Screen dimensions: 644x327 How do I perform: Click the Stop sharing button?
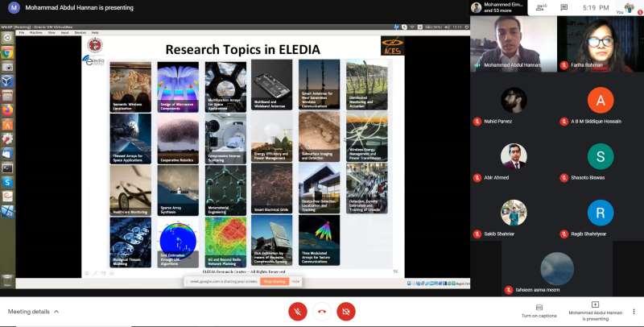pos(275,281)
